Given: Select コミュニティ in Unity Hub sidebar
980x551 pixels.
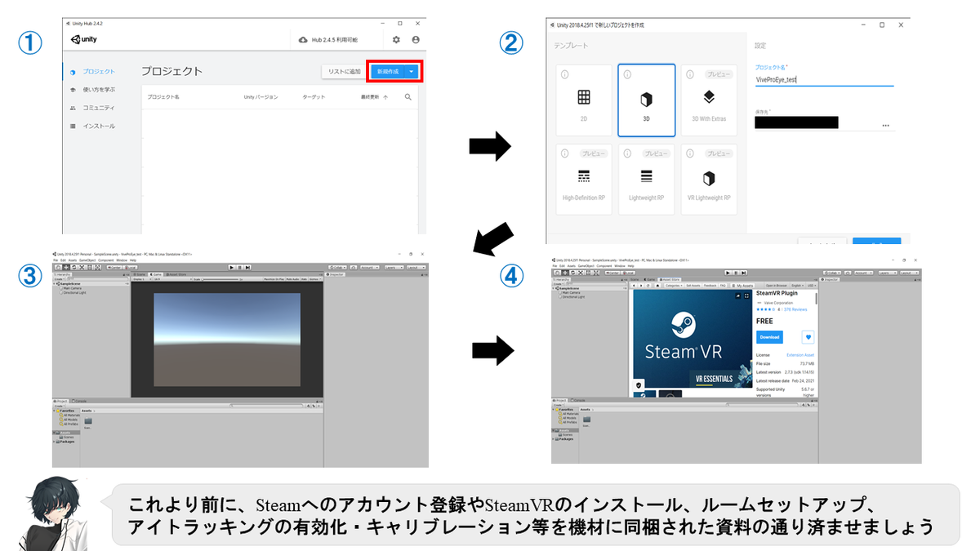Looking at the screenshot, I should [x=99, y=108].
